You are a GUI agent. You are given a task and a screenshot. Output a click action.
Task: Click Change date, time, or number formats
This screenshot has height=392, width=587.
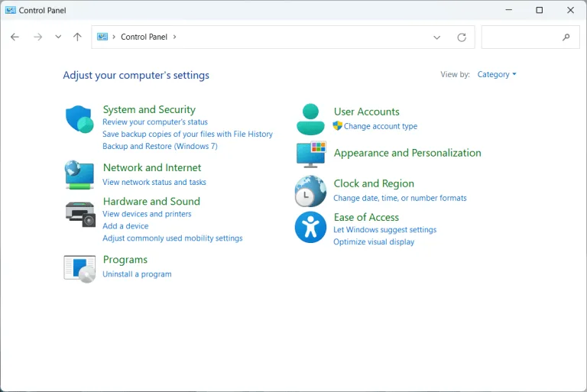(400, 198)
